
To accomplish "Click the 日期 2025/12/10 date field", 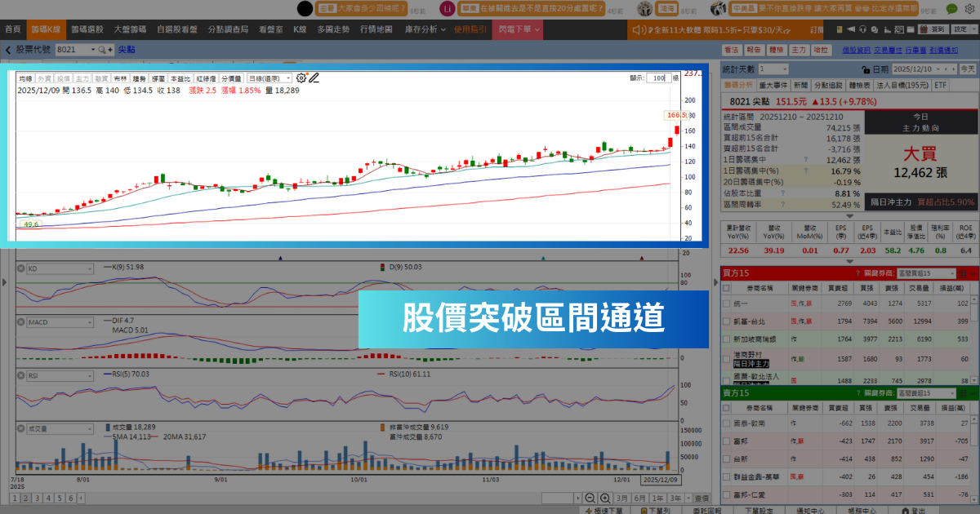I will click(923, 69).
